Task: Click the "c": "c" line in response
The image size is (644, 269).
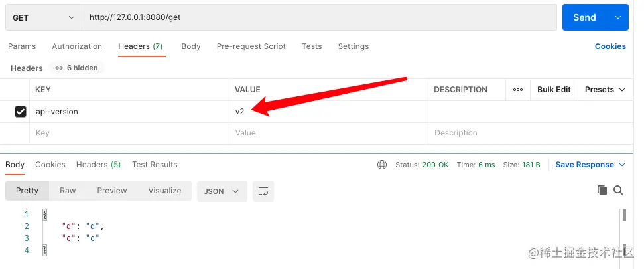Action: pos(81,238)
